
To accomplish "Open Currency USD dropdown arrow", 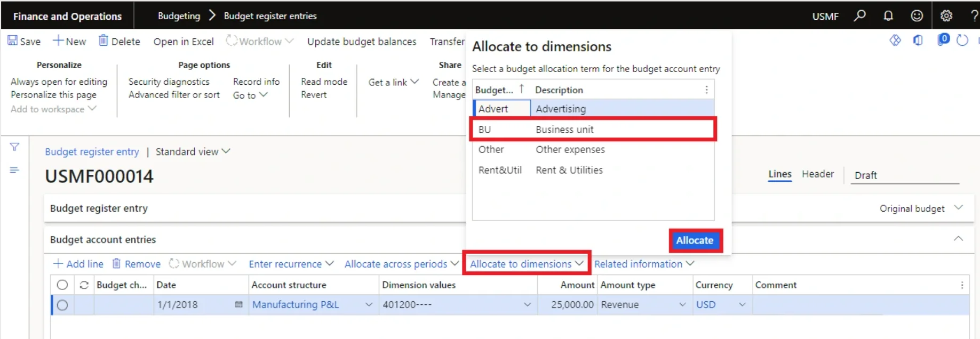I will coord(742,305).
